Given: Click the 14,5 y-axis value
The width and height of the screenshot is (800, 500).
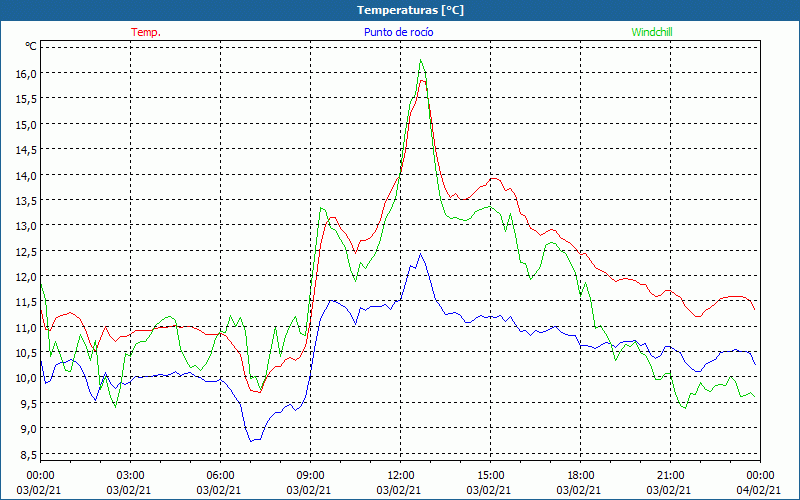Looking at the screenshot, I should point(26,150).
